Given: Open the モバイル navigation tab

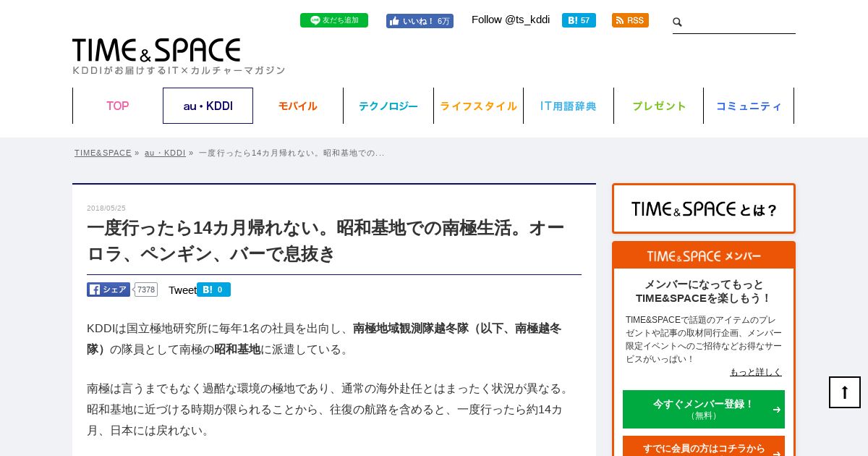Looking at the screenshot, I should (x=298, y=106).
